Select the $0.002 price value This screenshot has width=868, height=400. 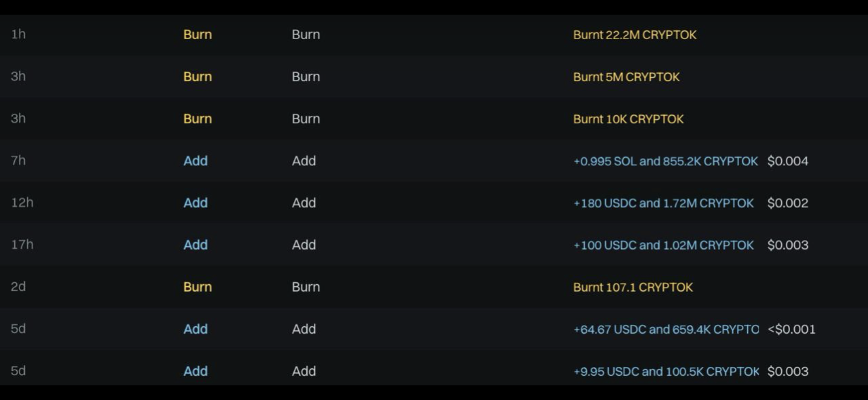788,203
